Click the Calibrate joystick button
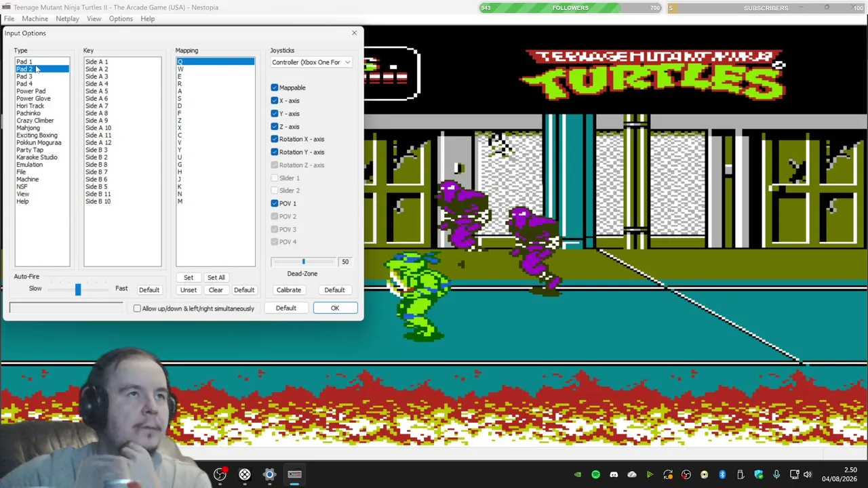 point(289,290)
